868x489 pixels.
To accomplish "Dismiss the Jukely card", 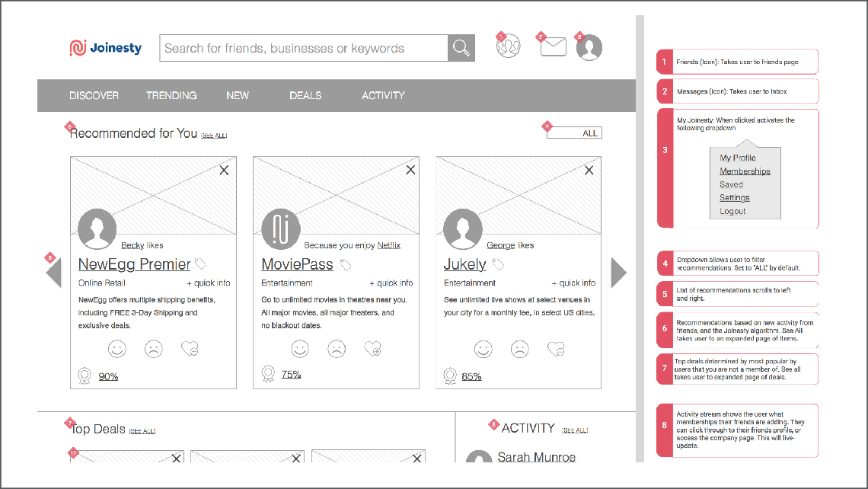I will (x=589, y=171).
